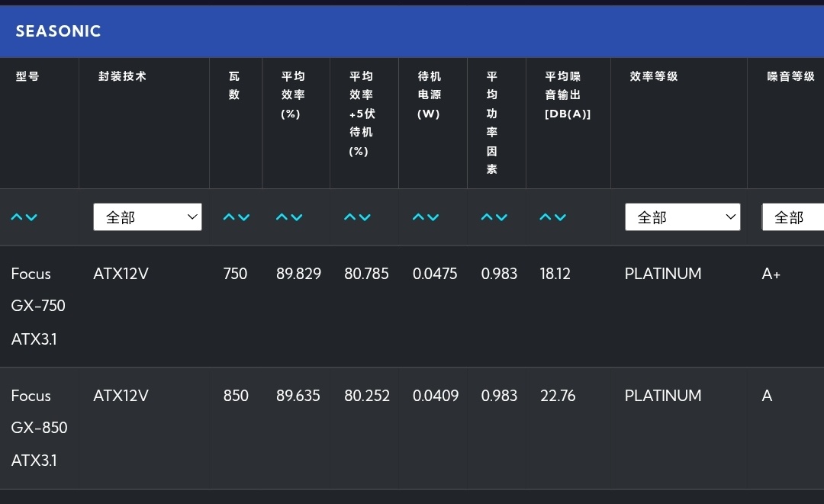Open the Focus GX-750 ATX3.1 entry
Image resolution: width=824 pixels, height=504 pixels.
(38, 306)
